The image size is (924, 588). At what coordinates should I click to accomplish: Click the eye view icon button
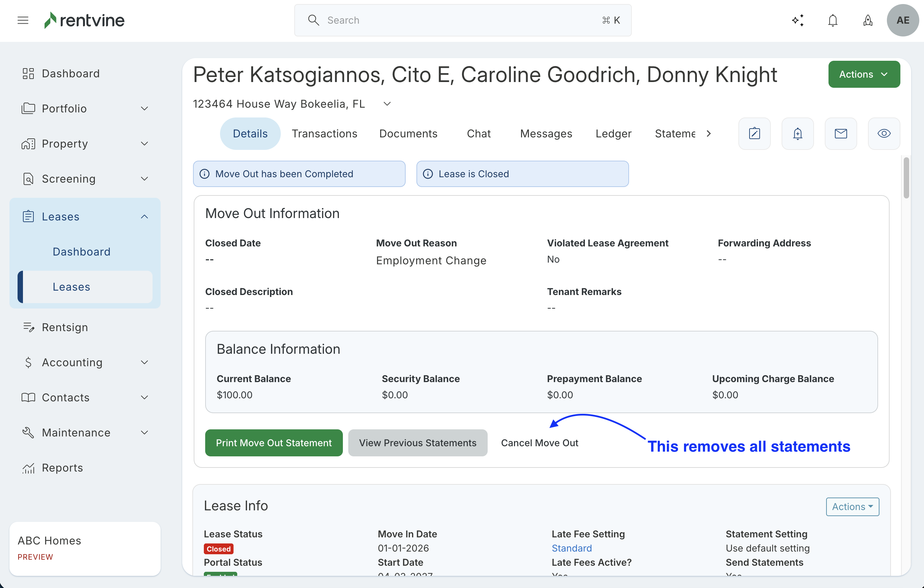884,134
